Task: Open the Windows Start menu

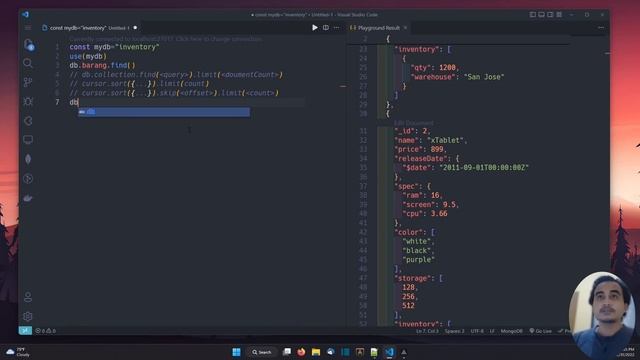Action: point(236,352)
